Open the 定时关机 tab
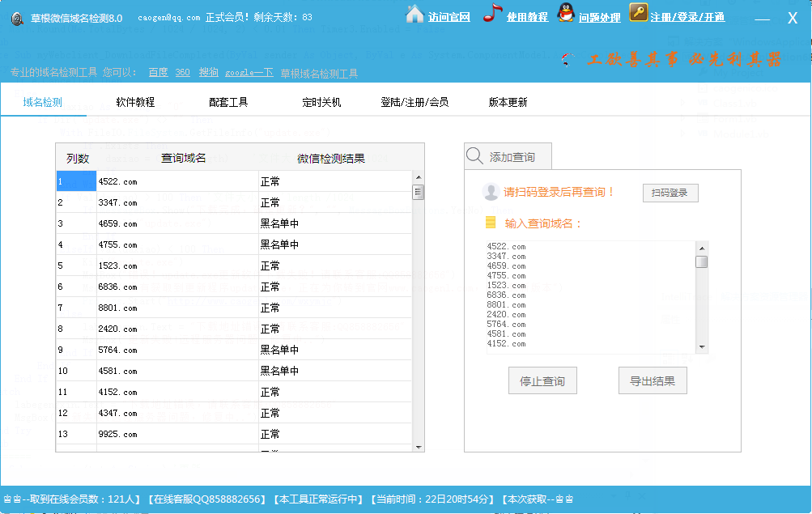Screen dimensions: 812x514 [321, 103]
